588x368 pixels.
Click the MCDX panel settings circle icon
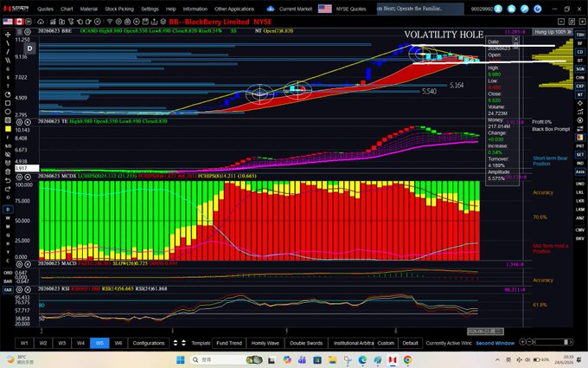pyautogui.click(x=19, y=177)
